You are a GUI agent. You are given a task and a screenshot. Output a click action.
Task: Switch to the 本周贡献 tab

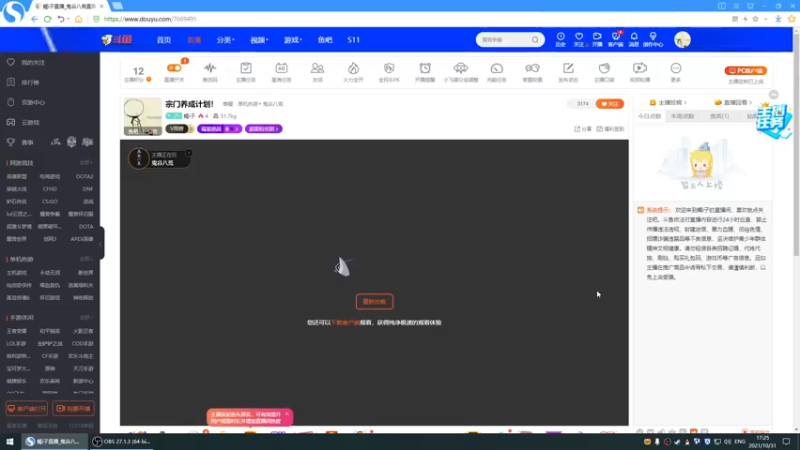[683, 116]
